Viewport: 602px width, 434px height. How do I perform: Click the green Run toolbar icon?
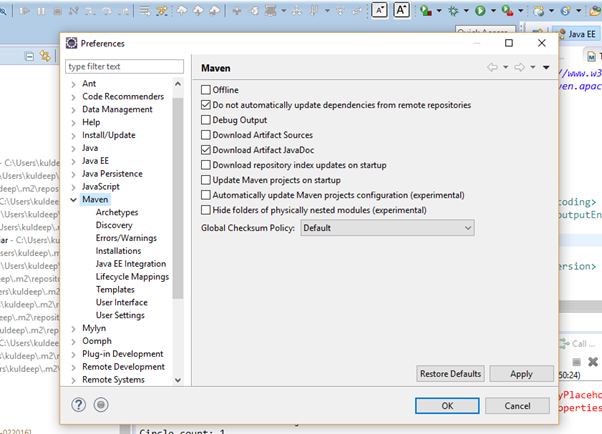(x=481, y=11)
